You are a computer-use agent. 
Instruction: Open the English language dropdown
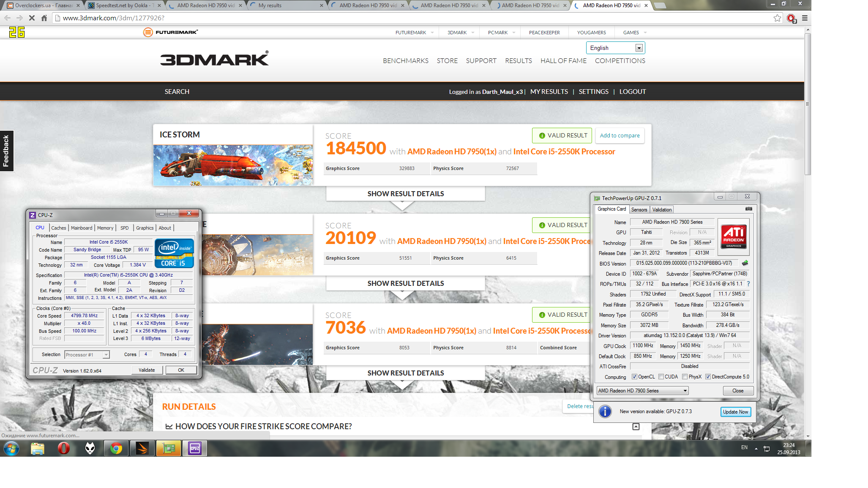pyautogui.click(x=615, y=48)
